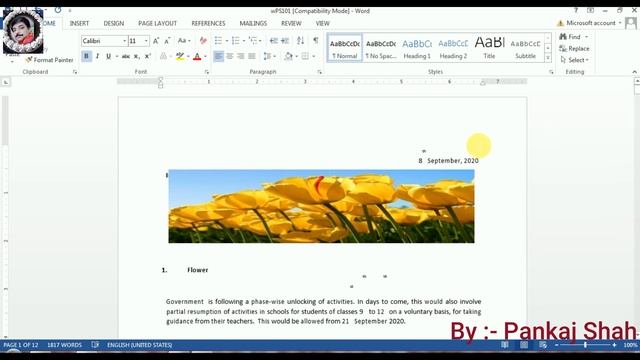640x360 pixels.
Task: Open Font dialog launcher
Action: click(207, 72)
